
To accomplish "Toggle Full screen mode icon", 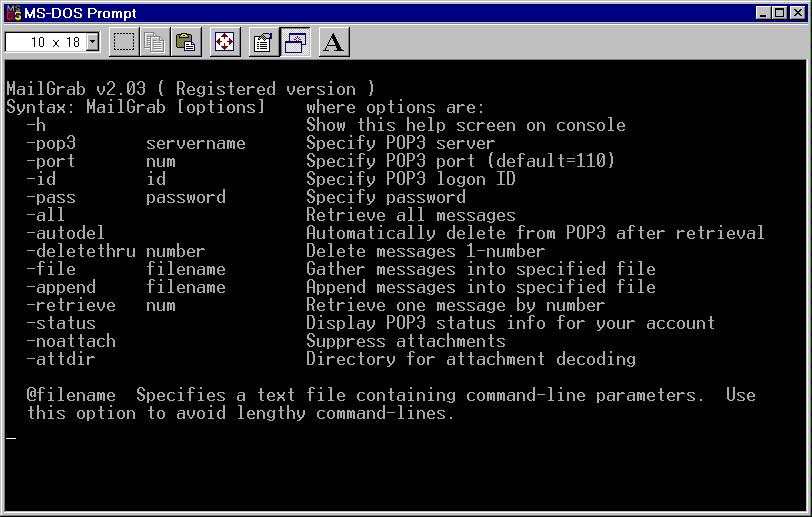I will tap(224, 42).
